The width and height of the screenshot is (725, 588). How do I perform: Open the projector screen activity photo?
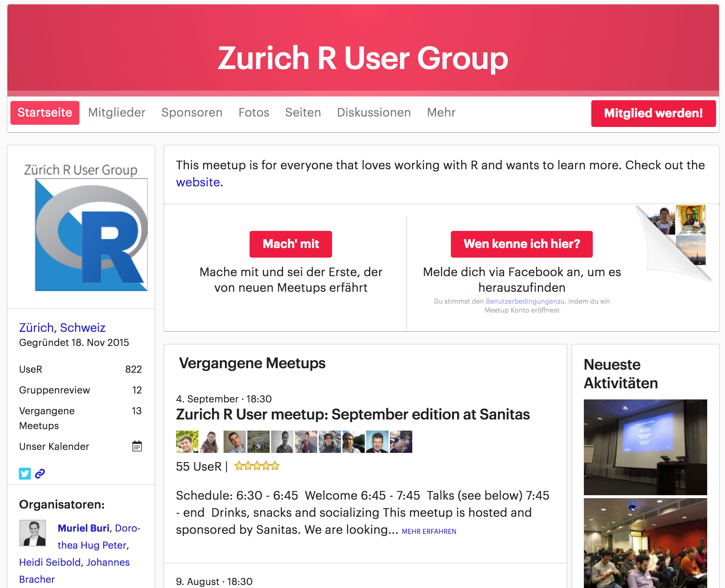pos(645,447)
